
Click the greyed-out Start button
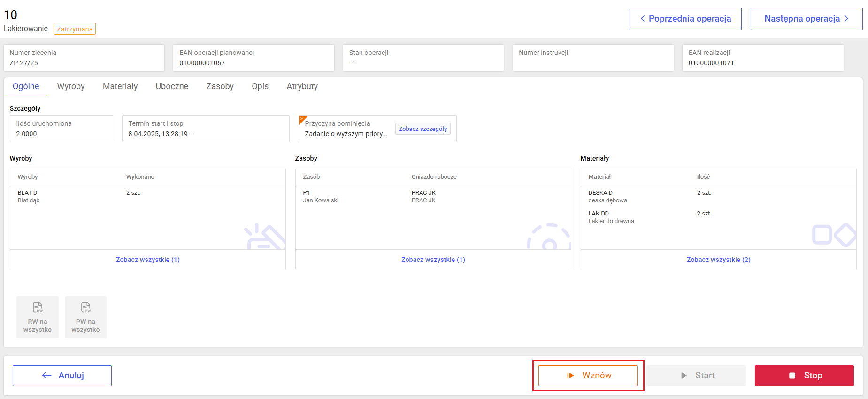[696, 376]
